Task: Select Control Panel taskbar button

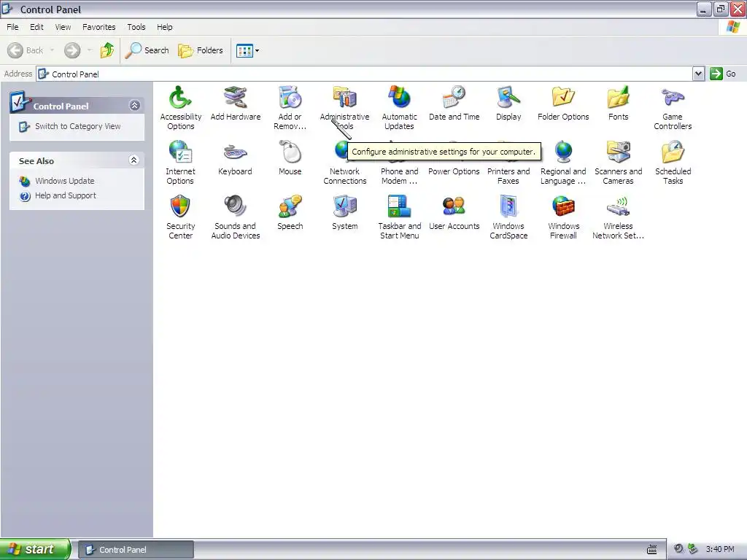Action: click(x=136, y=550)
